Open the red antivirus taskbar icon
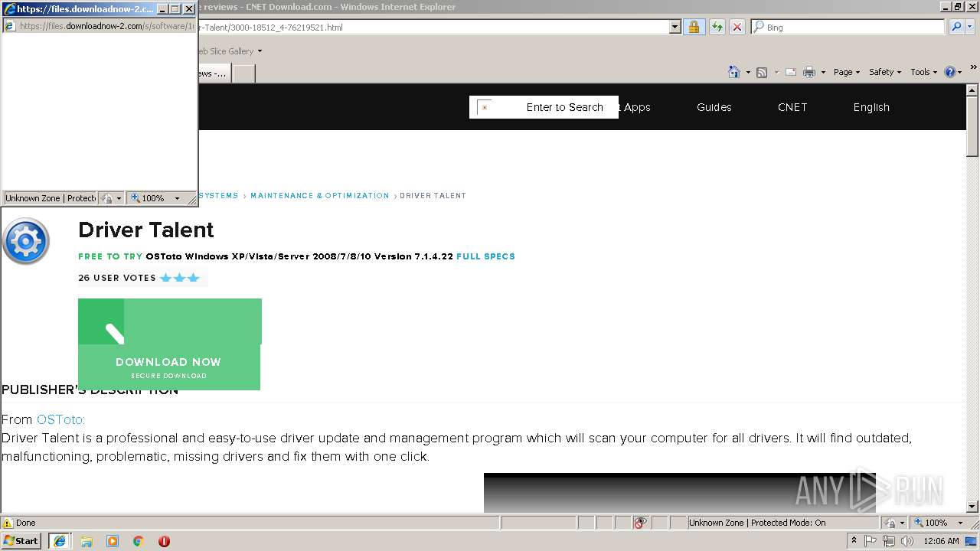Screen dimensions: 980x551 [164, 541]
